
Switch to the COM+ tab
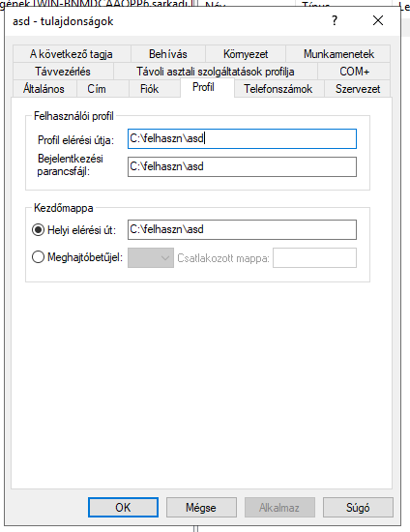pos(354,72)
